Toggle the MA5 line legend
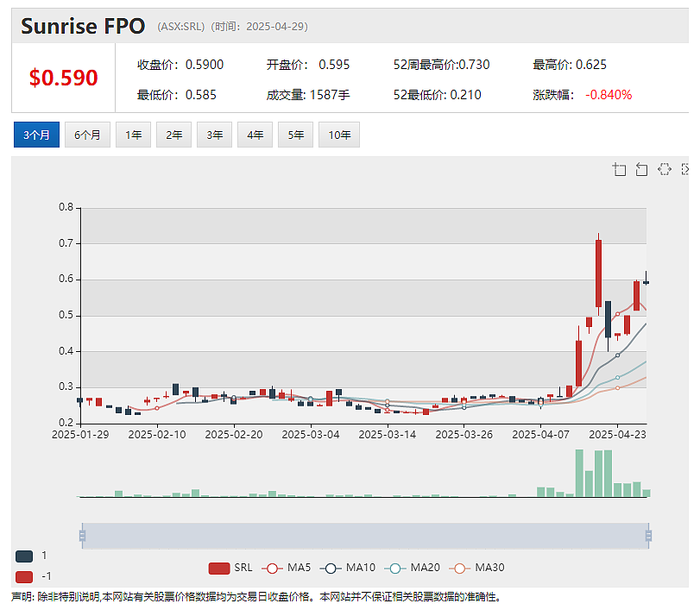Screen dimensions: 700x616 click(286, 568)
